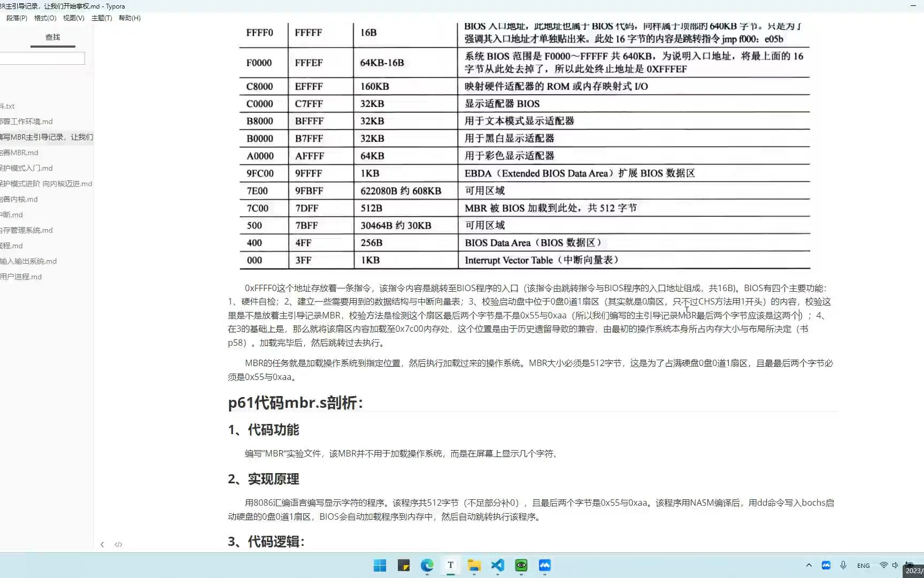This screenshot has width=924, height=578.
Task: Open the 段落(P) menu
Action: [x=17, y=18]
